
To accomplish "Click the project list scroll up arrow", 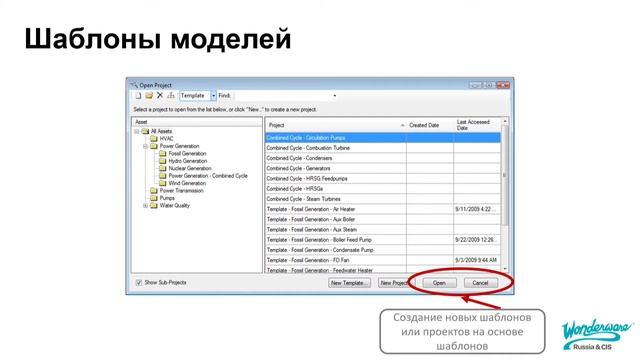I will tap(505, 122).
